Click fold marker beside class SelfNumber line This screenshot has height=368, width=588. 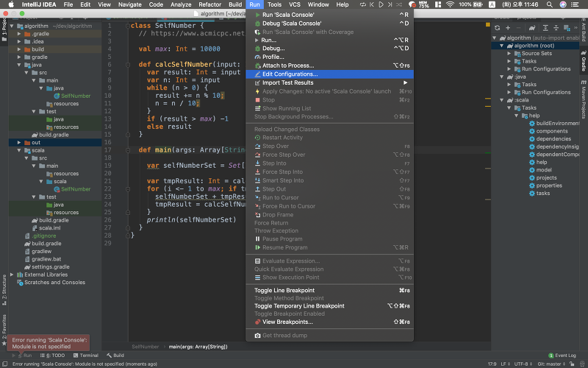click(x=128, y=26)
